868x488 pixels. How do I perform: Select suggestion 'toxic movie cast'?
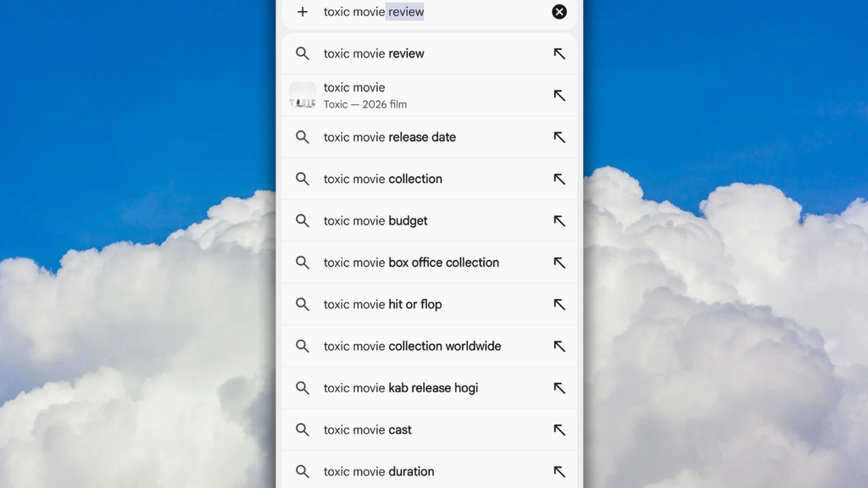(x=429, y=430)
